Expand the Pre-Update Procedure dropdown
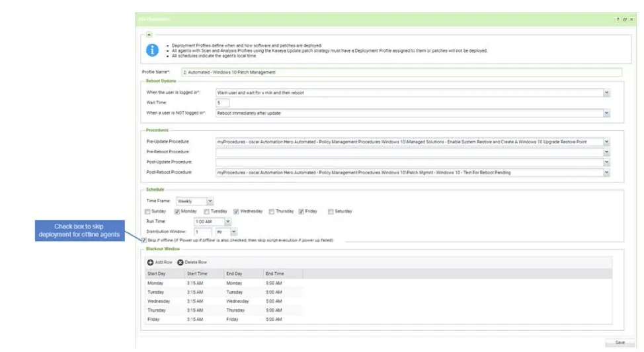Viewport: 644px width, 352px height. [x=606, y=142]
